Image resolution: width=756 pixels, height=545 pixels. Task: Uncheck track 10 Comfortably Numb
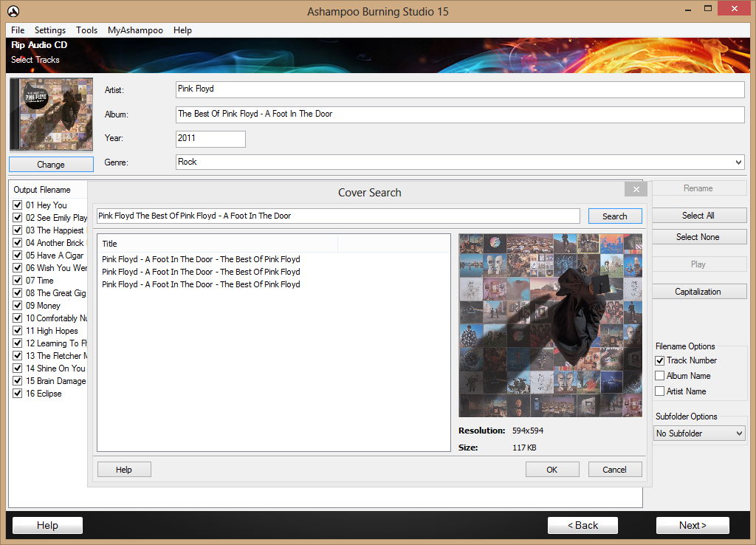(18, 318)
